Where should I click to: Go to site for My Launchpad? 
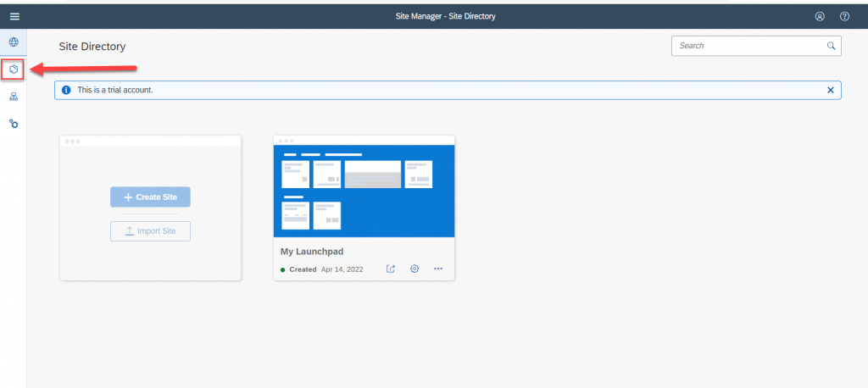[391, 269]
